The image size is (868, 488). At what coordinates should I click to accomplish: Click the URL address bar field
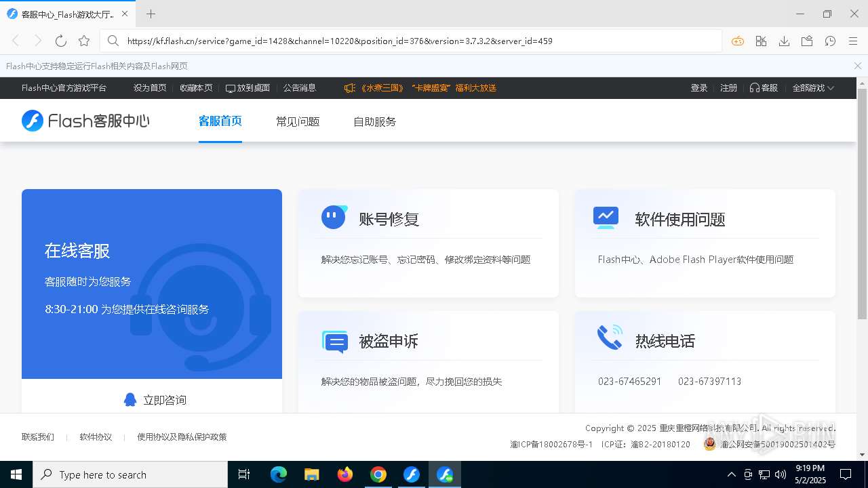411,41
